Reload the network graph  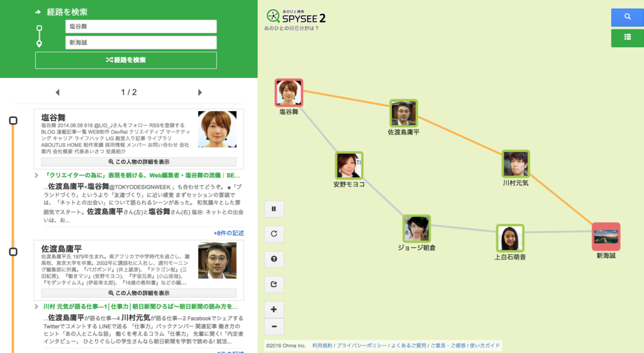[274, 234]
